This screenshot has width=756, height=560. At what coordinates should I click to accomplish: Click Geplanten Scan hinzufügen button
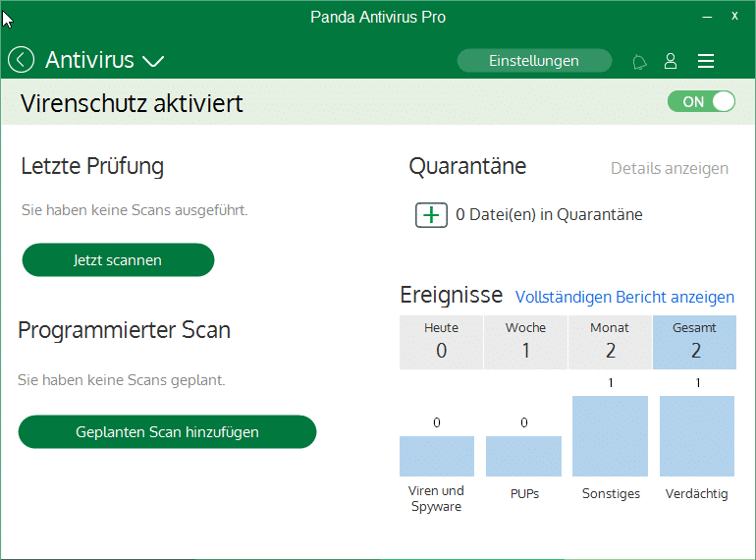(167, 431)
